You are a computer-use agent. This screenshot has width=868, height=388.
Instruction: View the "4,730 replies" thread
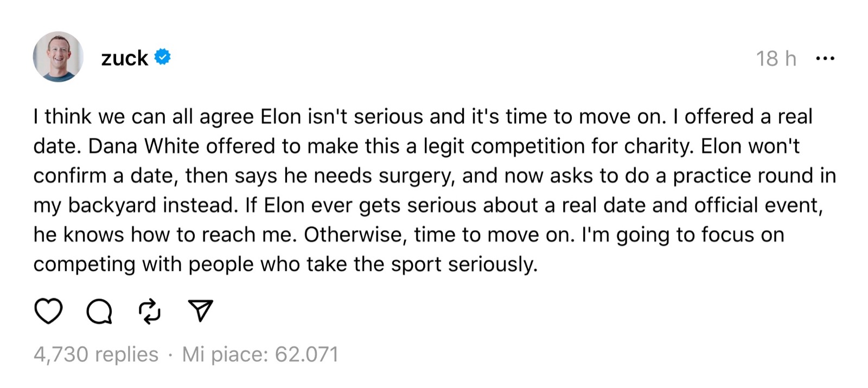(x=96, y=354)
